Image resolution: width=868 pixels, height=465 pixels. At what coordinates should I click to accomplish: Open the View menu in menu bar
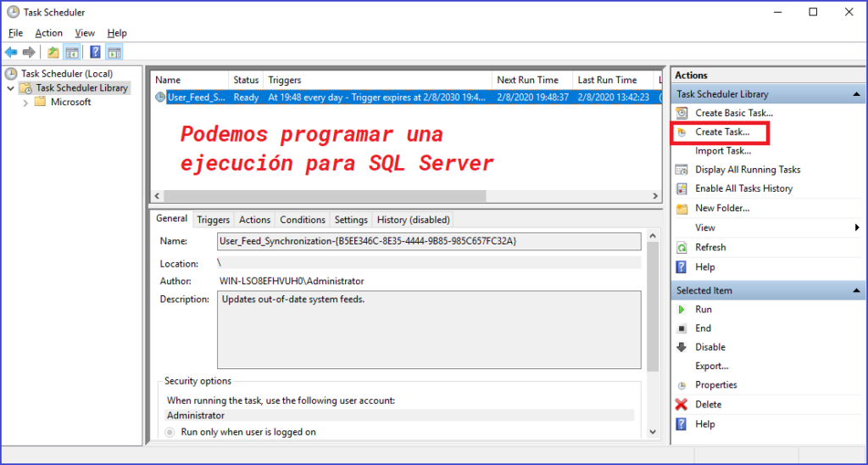[85, 33]
